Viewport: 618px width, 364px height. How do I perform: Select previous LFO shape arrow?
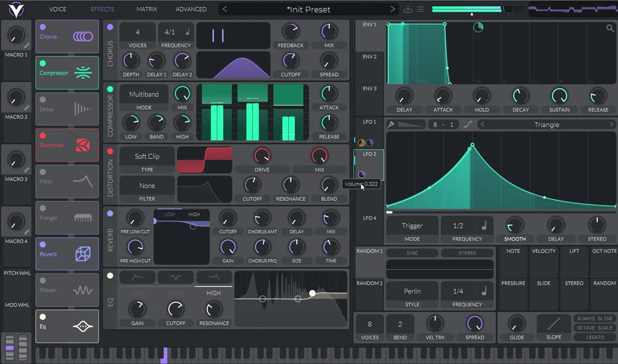coord(482,125)
